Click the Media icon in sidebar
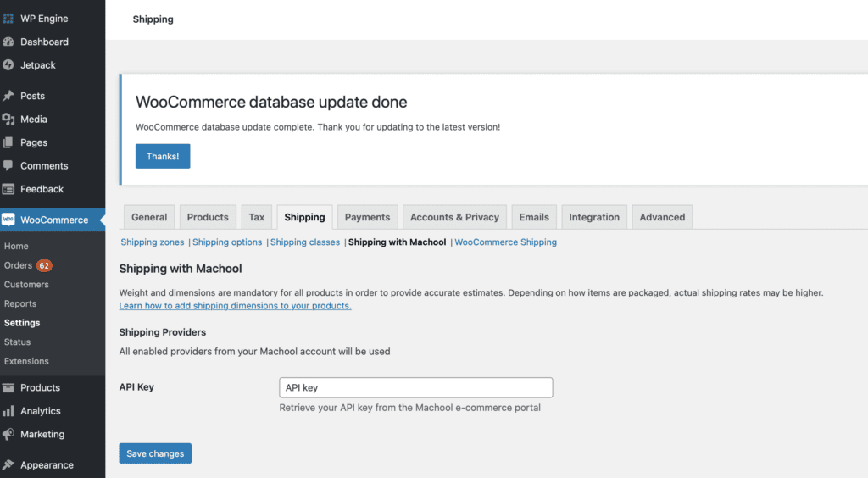 click(x=8, y=119)
